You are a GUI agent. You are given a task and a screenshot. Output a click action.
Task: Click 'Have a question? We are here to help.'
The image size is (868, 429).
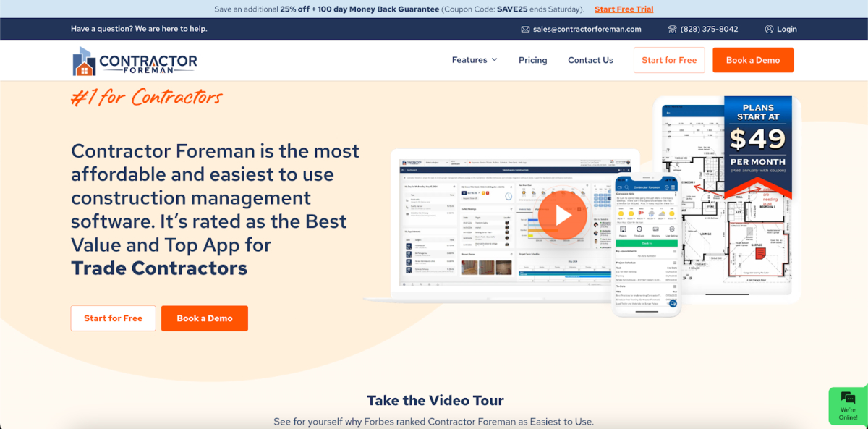pos(139,29)
